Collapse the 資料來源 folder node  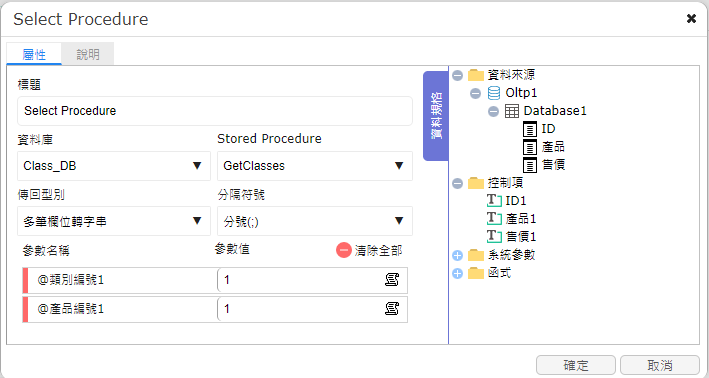tap(458, 75)
